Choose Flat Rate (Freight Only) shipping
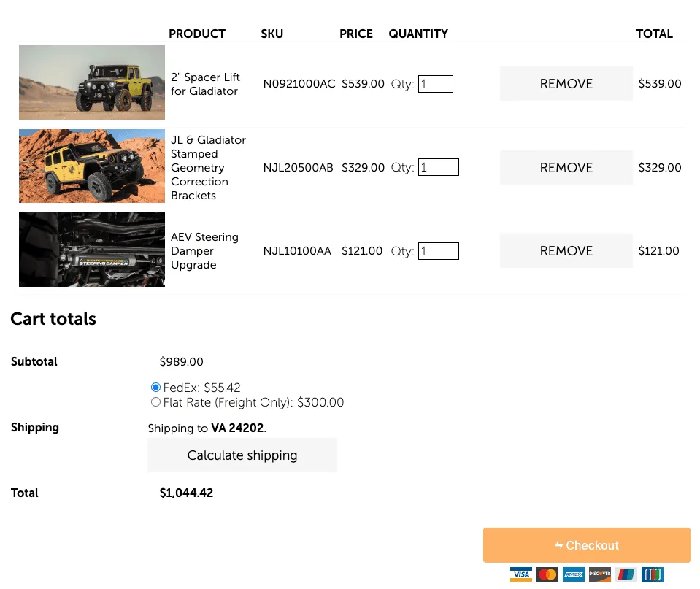The width and height of the screenshot is (700, 589). tap(155, 402)
